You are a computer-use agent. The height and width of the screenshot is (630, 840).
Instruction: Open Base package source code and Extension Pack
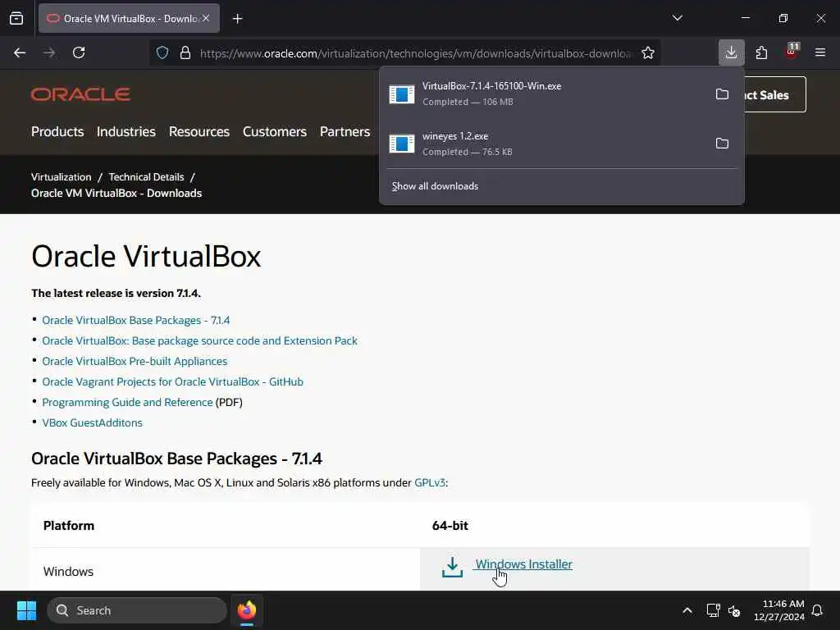click(x=199, y=340)
